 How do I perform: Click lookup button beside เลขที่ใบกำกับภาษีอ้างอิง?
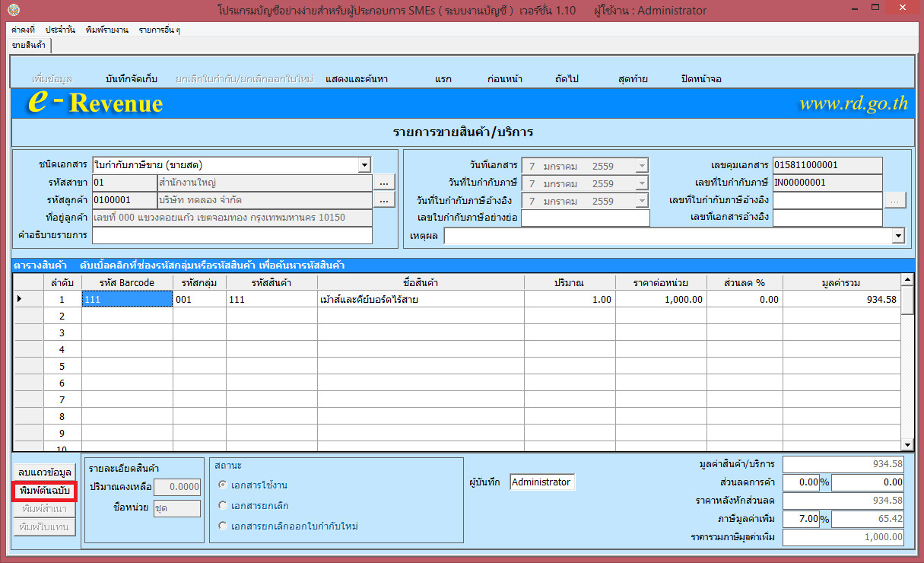click(895, 200)
